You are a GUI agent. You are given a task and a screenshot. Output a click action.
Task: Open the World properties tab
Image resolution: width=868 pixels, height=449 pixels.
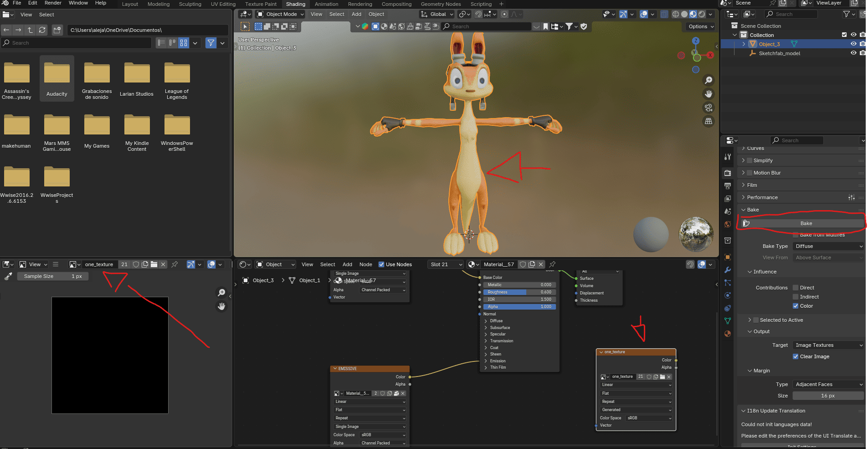pos(728,224)
